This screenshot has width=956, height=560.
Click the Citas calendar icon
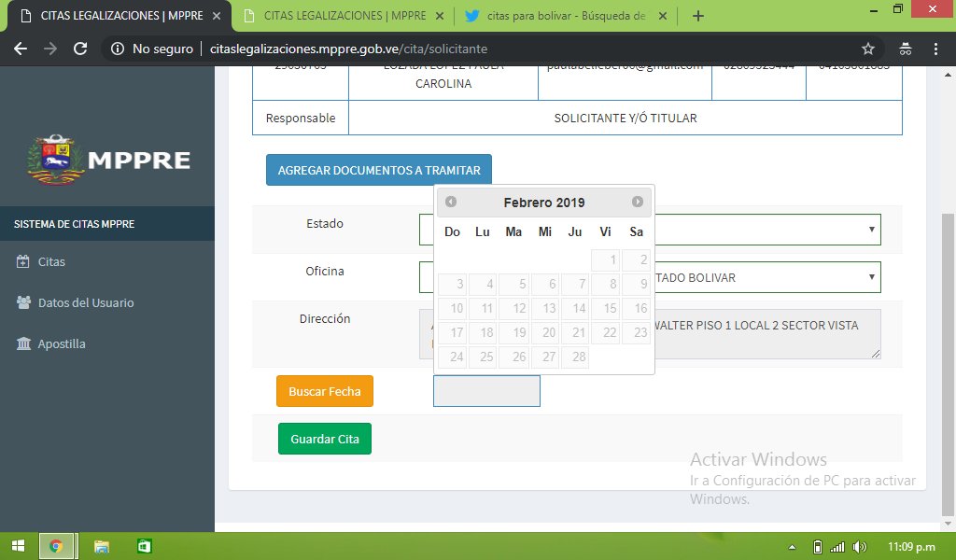click(22, 261)
